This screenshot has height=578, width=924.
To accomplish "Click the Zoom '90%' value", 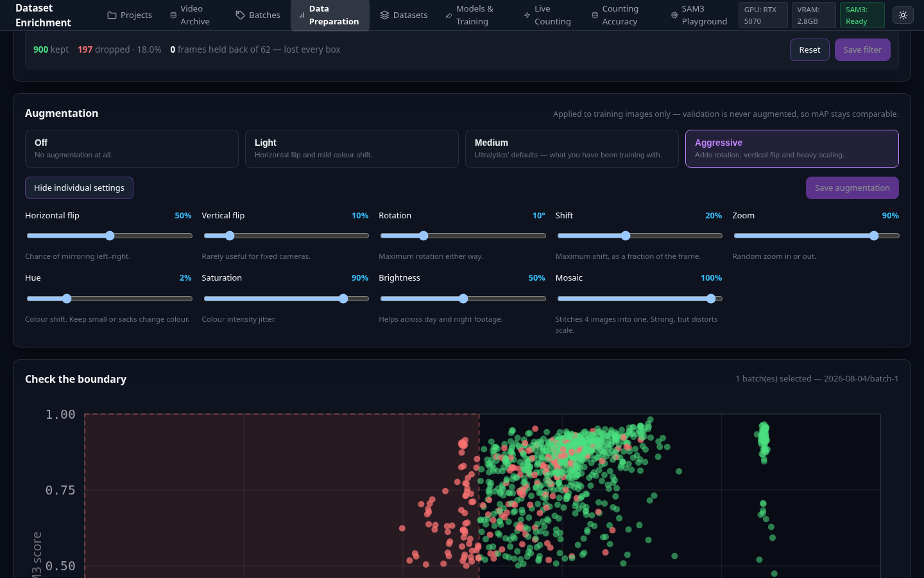I will (x=890, y=216).
